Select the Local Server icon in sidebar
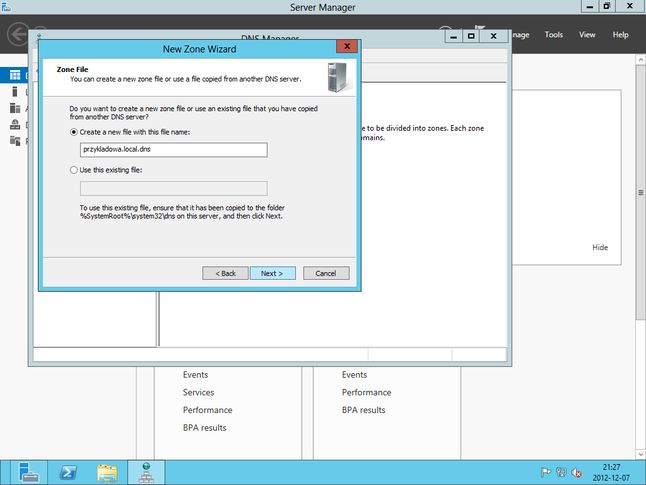 (15, 91)
